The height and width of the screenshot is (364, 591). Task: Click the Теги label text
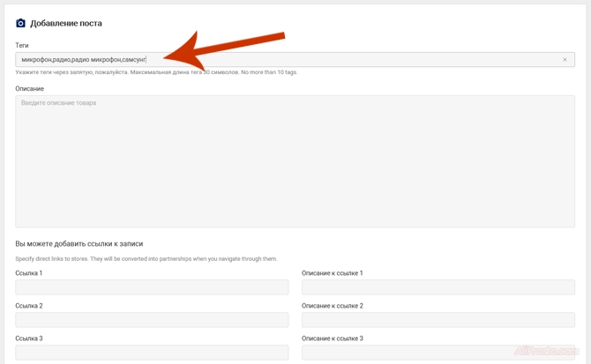22,45
